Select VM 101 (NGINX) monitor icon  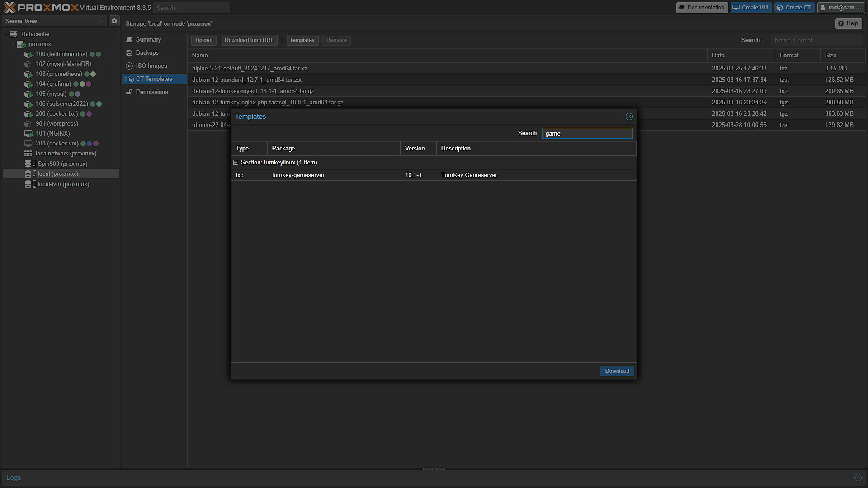pos(28,134)
